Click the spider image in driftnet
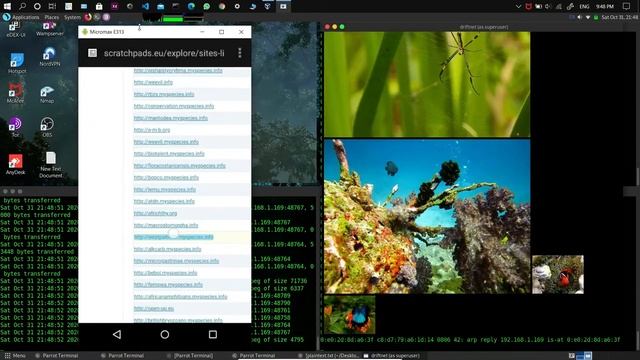The width and height of the screenshot is (640, 360). click(x=427, y=84)
